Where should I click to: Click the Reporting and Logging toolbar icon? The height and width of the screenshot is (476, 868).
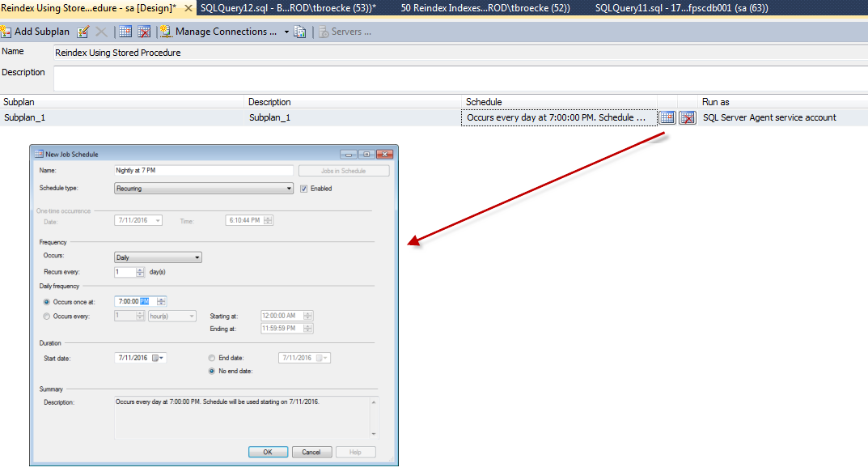coord(300,32)
